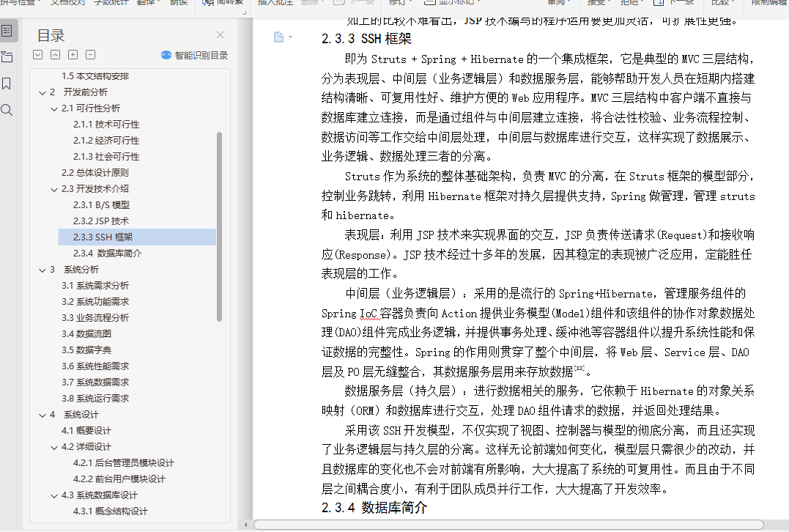Click the document heading 2.3.3 SSH 框架

[x=366, y=39]
